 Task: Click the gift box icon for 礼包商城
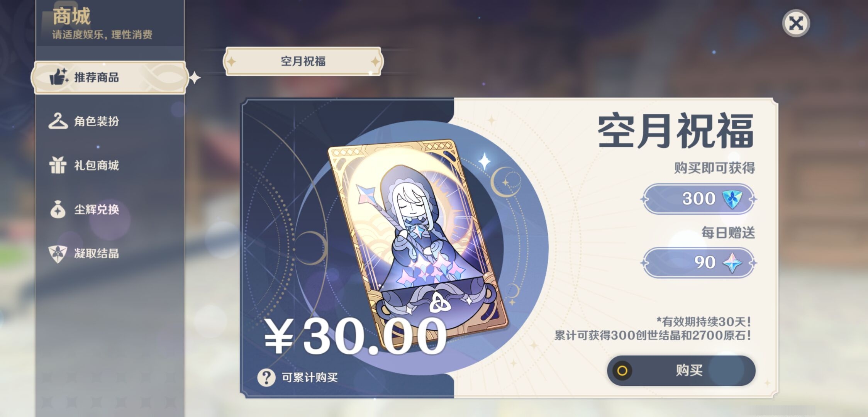[58, 165]
